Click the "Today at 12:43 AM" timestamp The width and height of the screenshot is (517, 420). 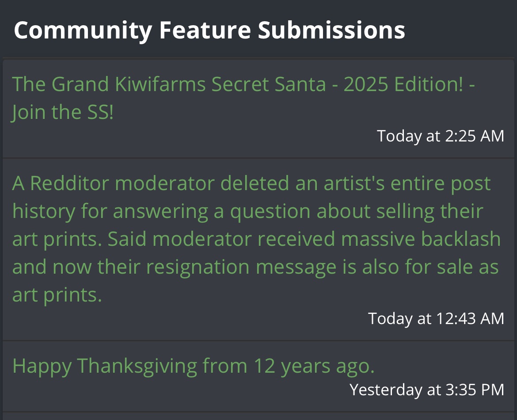[x=436, y=318]
